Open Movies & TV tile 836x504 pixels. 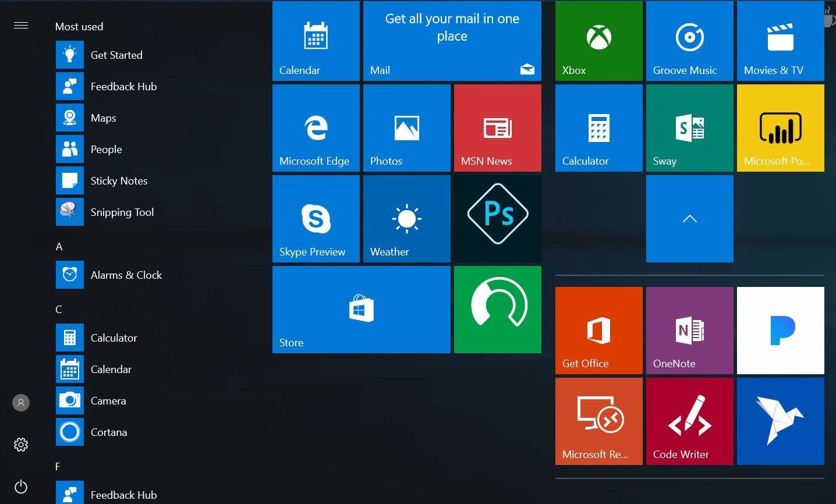pos(781,41)
